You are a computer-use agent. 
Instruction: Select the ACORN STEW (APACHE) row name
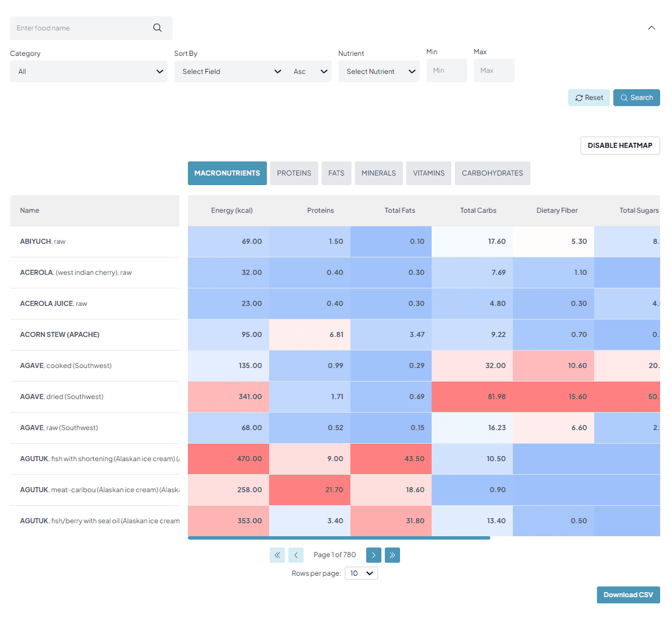pyautogui.click(x=60, y=335)
